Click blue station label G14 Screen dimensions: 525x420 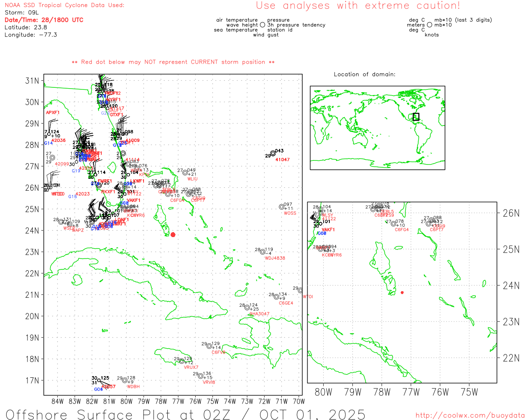48,143
